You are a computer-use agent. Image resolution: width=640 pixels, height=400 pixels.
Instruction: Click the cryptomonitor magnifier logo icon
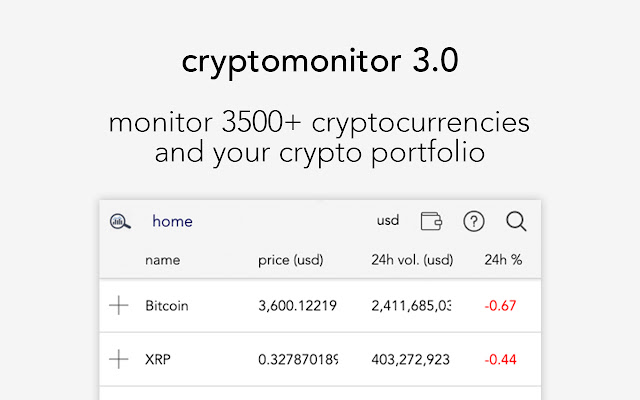point(120,222)
